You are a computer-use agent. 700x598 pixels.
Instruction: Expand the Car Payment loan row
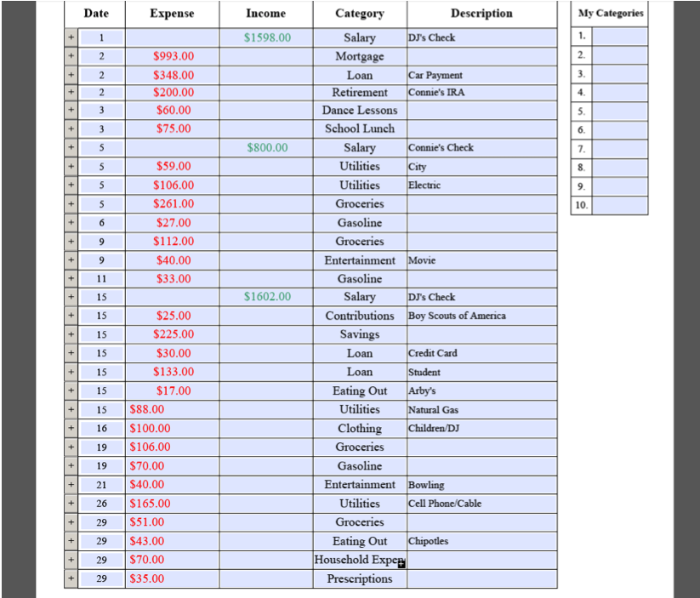71,75
